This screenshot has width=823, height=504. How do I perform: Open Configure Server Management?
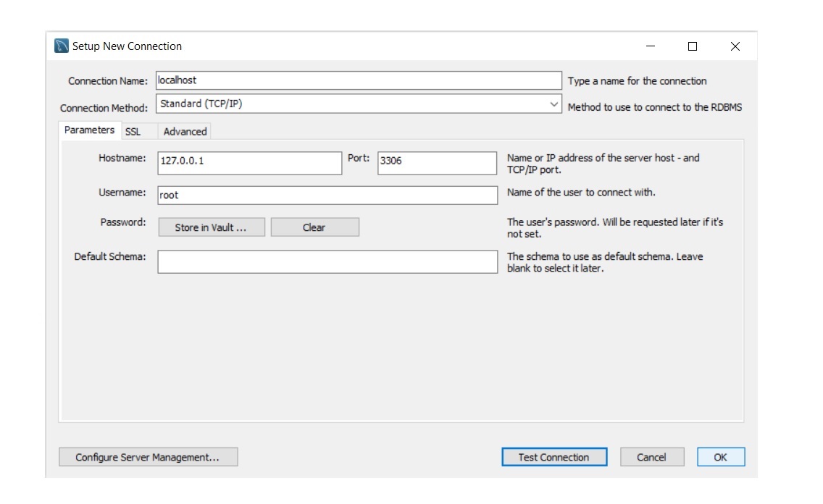[148, 458]
